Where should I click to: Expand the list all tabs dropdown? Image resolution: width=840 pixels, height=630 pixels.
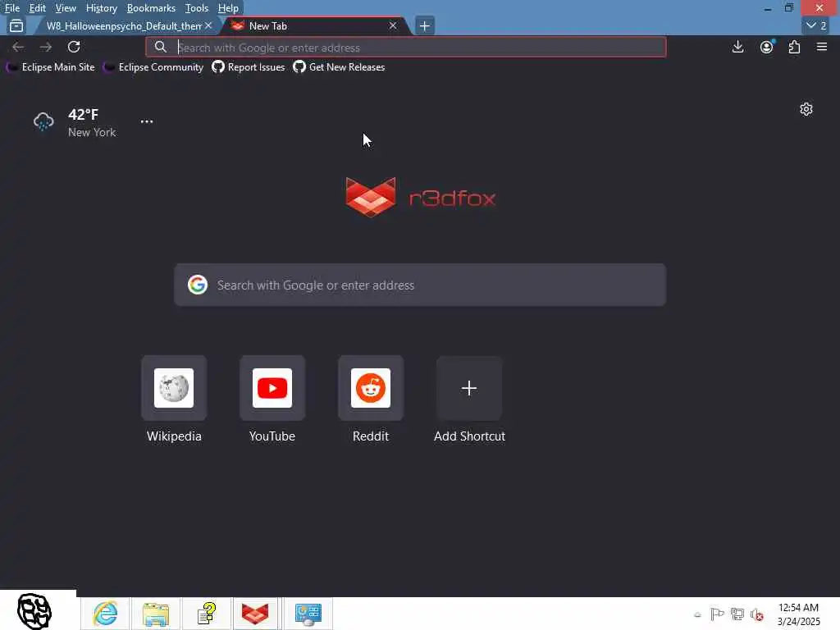(816, 25)
